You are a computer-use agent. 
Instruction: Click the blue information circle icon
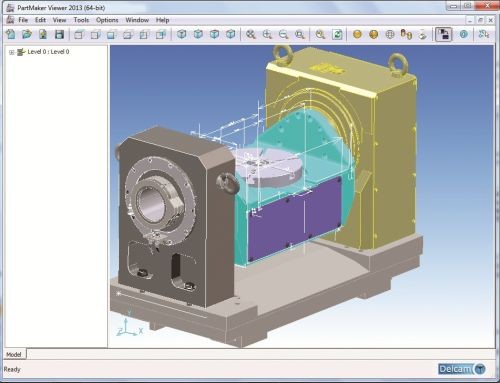click(x=463, y=34)
